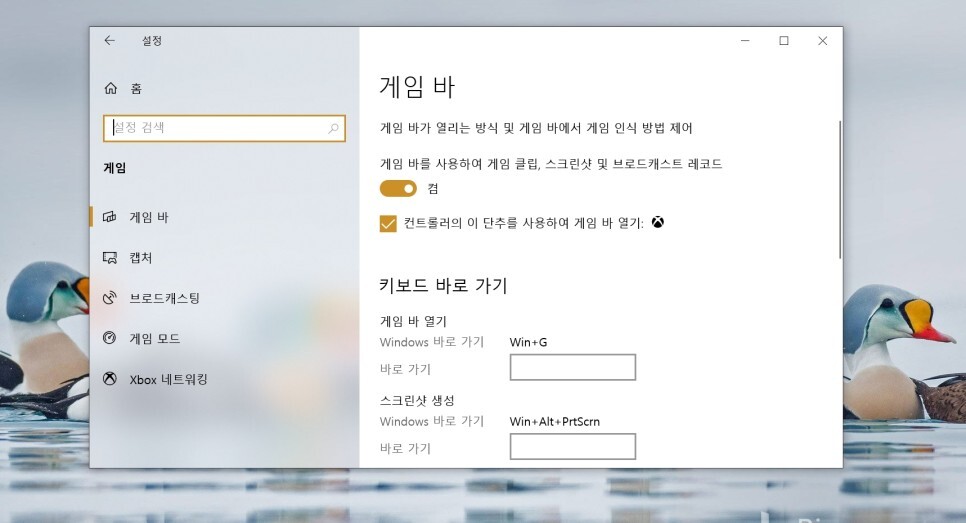Click the 키보드 바로 가기 section heading
Viewport: 966px width, 523px height.
(443, 286)
